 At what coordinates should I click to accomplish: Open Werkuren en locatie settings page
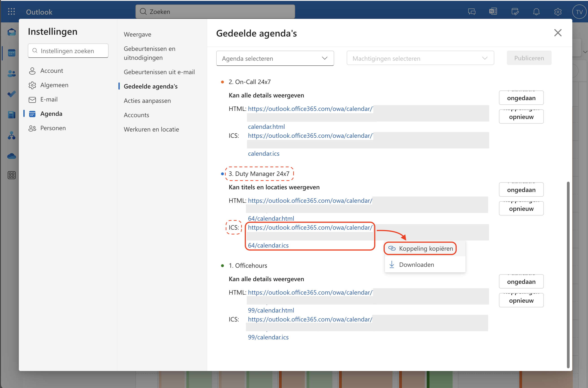[x=151, y=129]
